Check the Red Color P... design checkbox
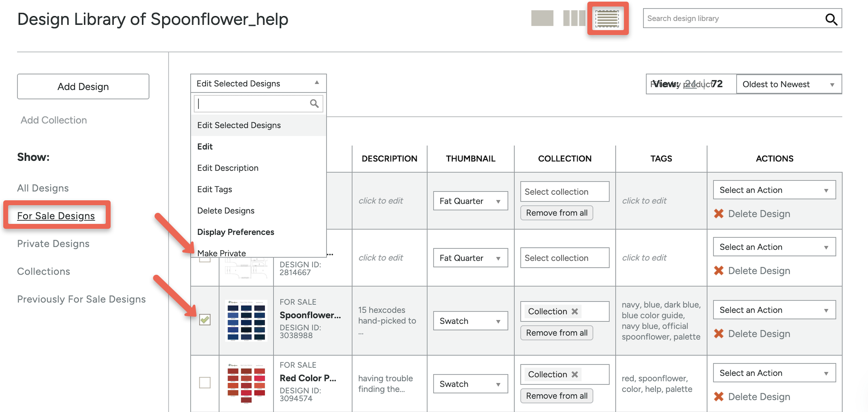 point(205,383)
